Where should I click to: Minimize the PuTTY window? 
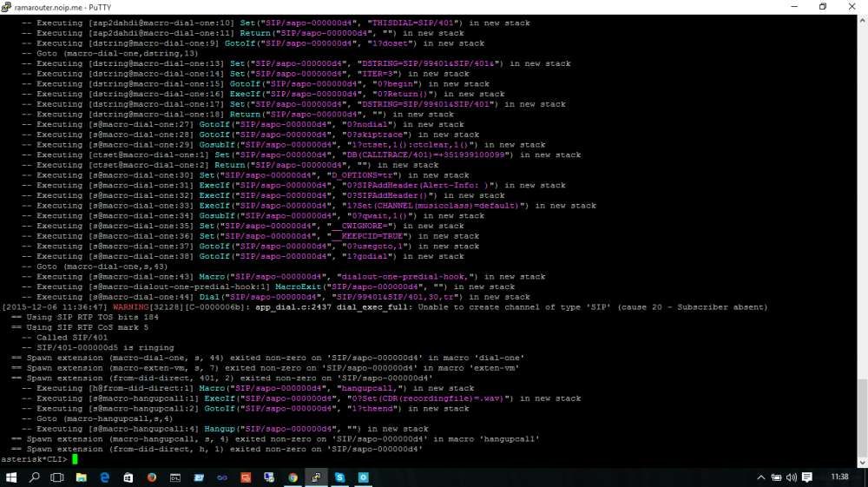click(794, 7)
